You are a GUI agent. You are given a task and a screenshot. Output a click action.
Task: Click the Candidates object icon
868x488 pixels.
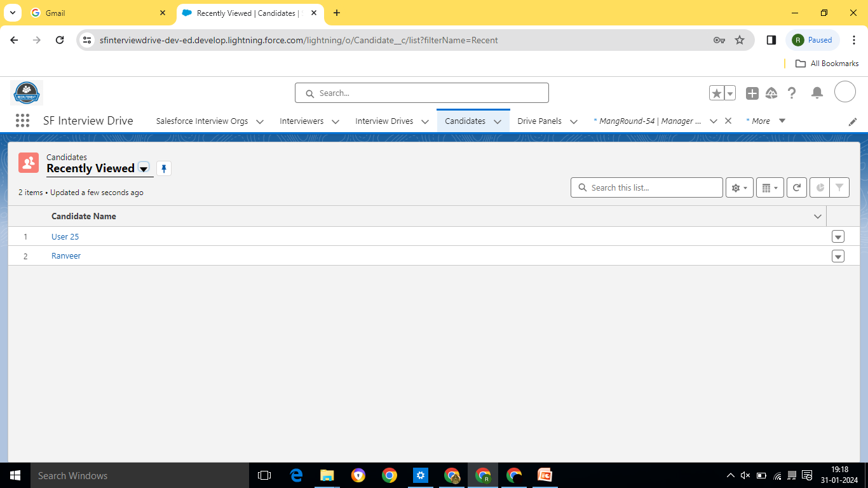tap(29, 163)
